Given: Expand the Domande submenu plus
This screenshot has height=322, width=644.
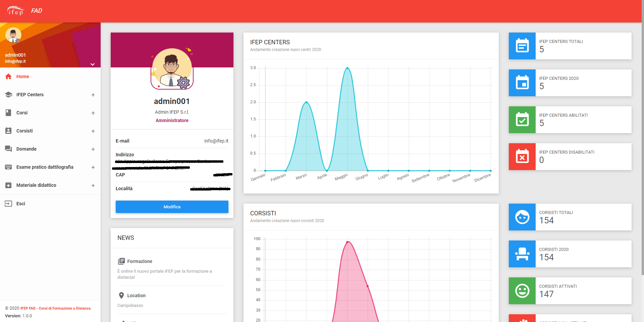Looking at the screenshot, I should 93,149.
